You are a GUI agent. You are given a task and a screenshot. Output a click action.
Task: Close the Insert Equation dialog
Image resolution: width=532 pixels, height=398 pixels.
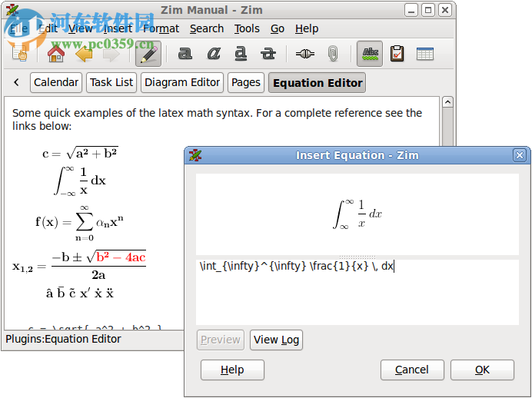point(520,155)
